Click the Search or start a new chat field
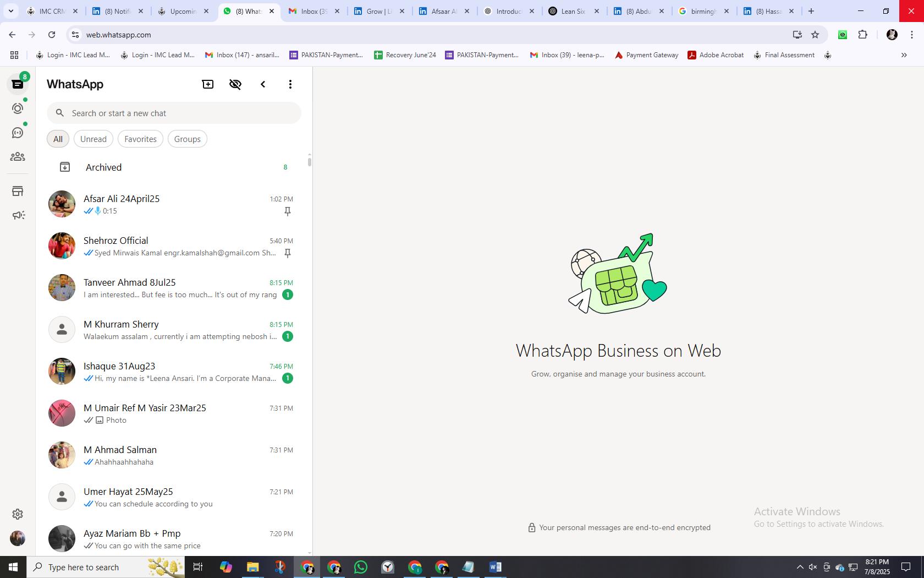This screenshot has width=924, height=578. tap(174, 113)
